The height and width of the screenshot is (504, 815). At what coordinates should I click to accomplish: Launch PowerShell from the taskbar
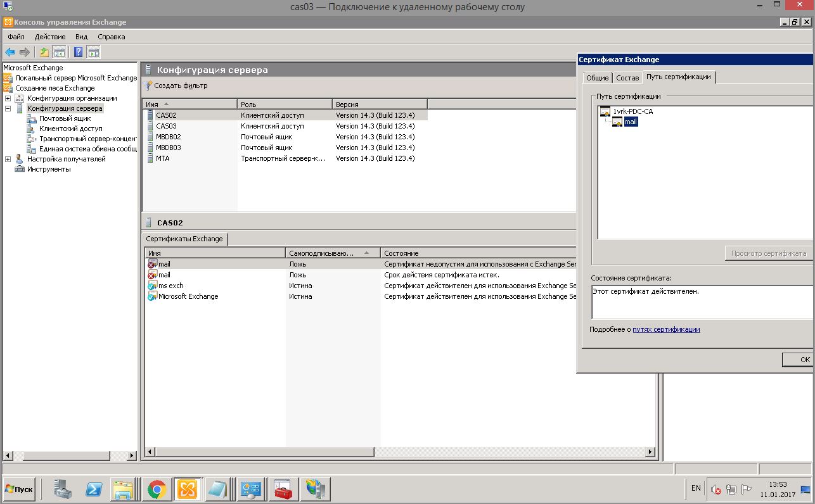[x=94, y=489]
